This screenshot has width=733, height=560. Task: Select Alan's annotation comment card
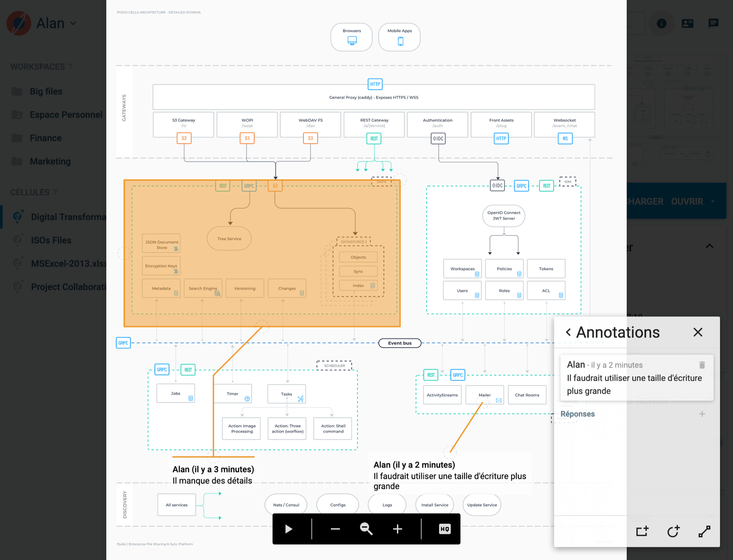[x=637, y=378]
